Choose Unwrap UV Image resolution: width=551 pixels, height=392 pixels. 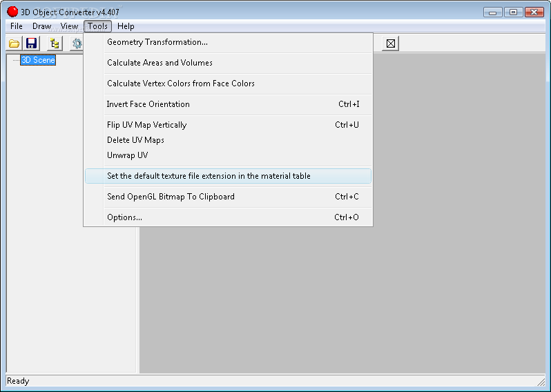click(x=228, y=155)
